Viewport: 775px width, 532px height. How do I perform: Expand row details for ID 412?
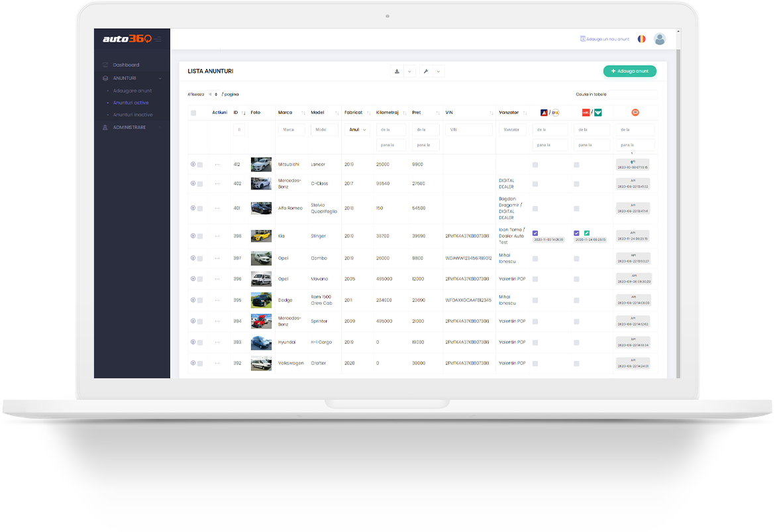coord(193,164)
